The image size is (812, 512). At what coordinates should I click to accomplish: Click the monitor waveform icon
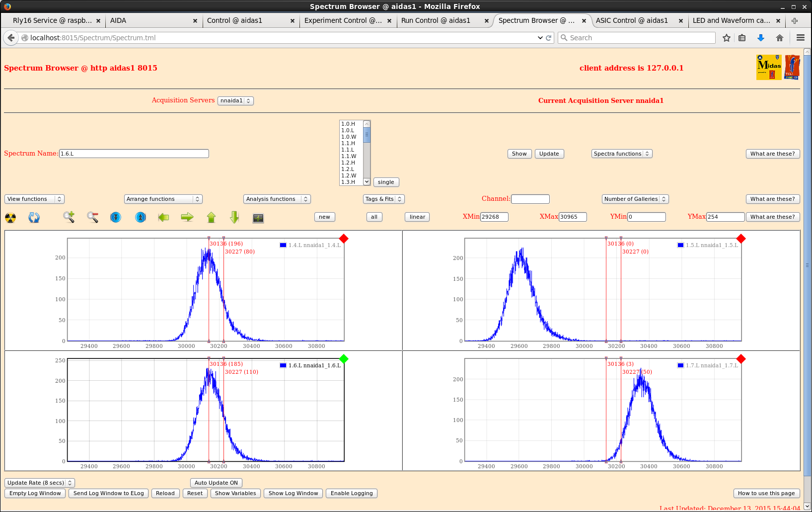258,218
